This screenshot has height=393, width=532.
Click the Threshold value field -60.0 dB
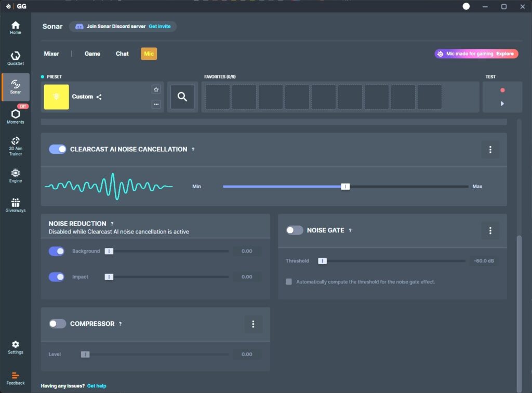click(x=484, y=261)
